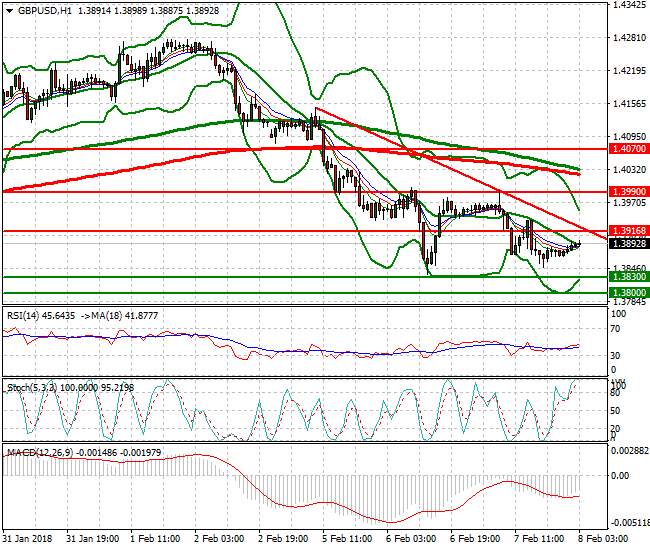Click the GBPUSD,H1 chart title text
The height and width of the screenshot is (550, 650).
[x=45, y=11]
